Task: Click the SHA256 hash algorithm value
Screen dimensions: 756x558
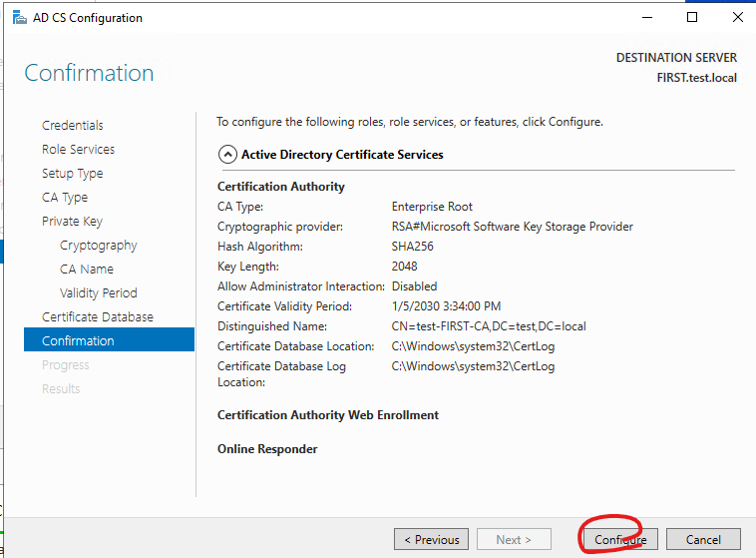Action: point(412,247)
